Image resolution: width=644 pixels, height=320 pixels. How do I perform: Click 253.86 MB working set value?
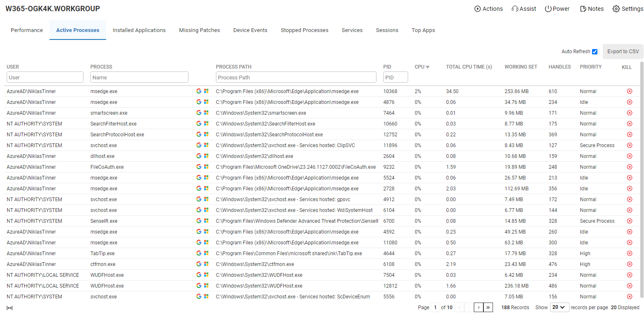pos(516,91)
